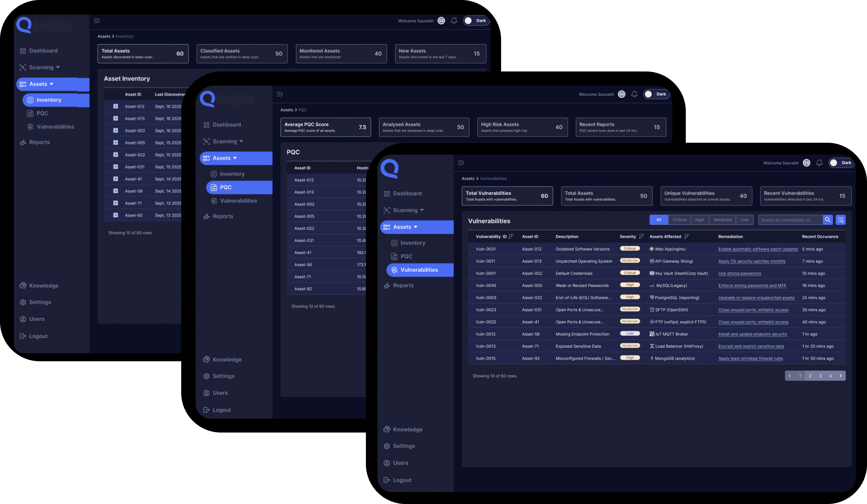Collapse sidebar via hamburger icon in Inventory window

coord(97,21)
